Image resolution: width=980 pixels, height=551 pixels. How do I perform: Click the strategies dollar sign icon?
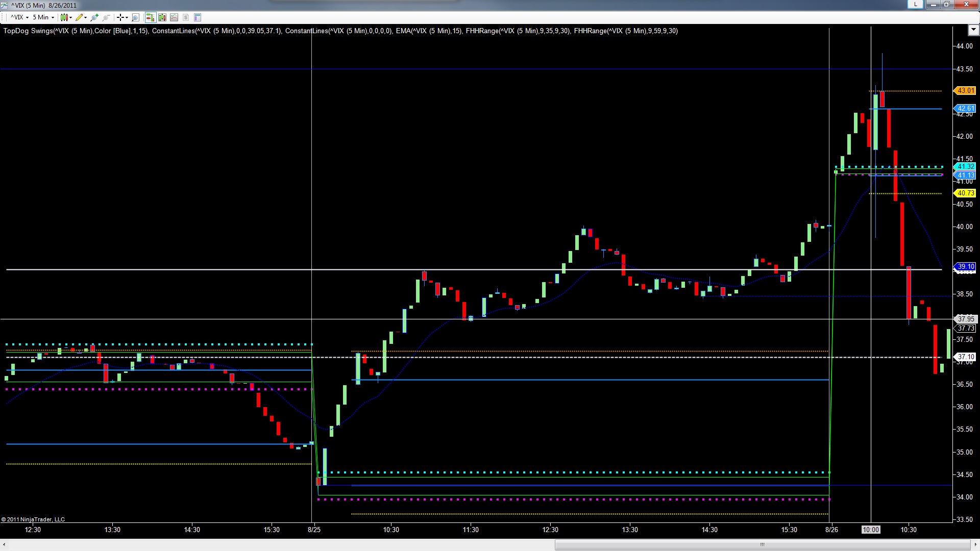(x=186, y=17)
